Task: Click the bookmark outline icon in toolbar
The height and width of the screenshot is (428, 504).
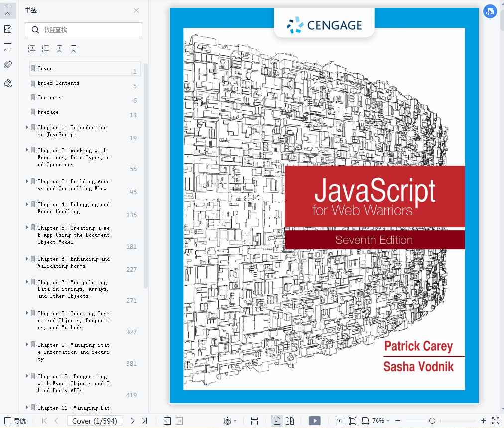Action: [73, 49]
